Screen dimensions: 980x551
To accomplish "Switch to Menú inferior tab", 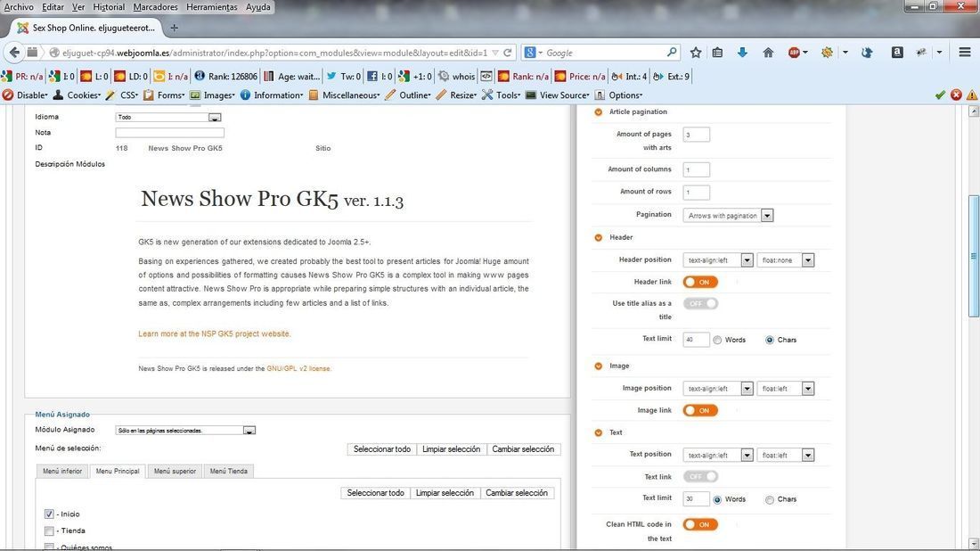I will tap(62, 471).
